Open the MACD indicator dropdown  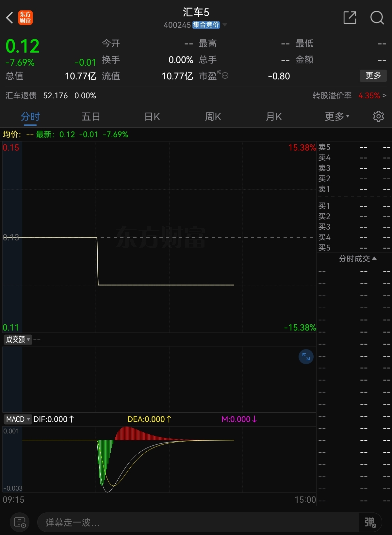[18, 419]
